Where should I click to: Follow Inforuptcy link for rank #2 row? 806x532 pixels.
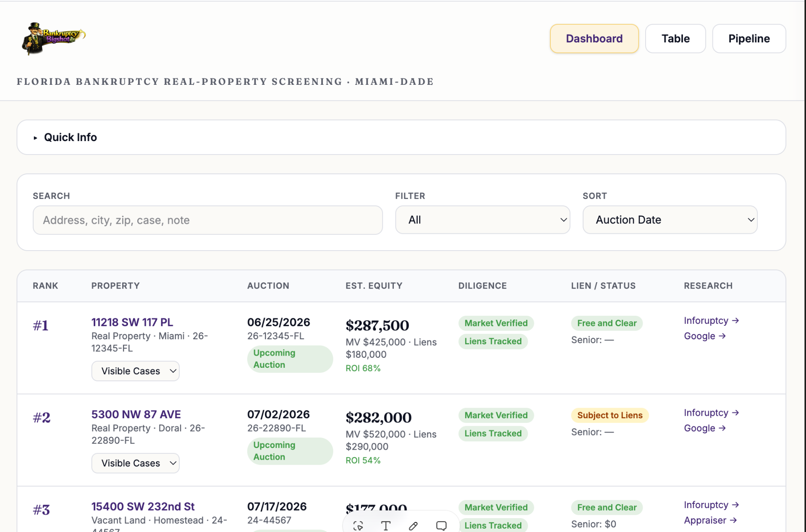point(712,413)
